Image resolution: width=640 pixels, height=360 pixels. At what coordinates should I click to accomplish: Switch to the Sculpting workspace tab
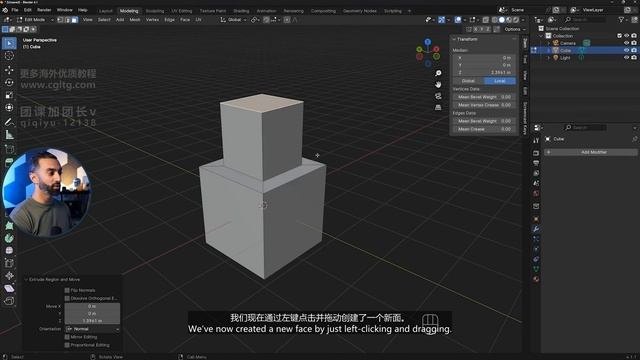pyautogui.click(x=155, y=11)
